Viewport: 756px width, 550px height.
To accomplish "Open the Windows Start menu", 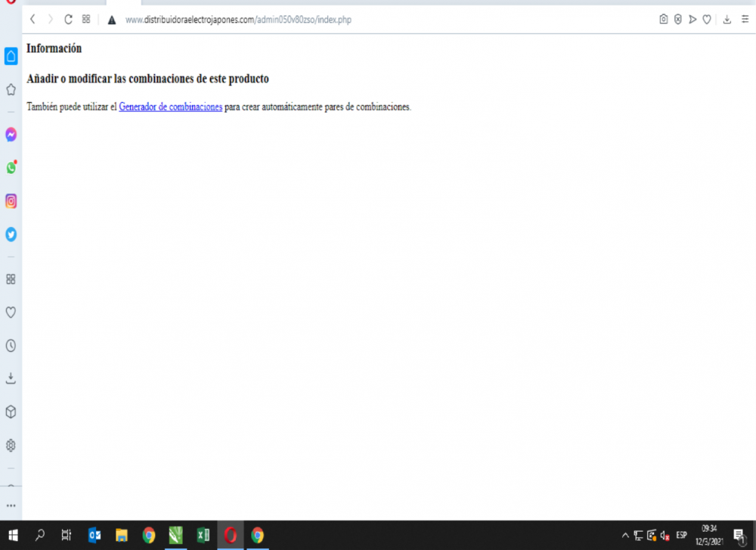I will (13, 535).
